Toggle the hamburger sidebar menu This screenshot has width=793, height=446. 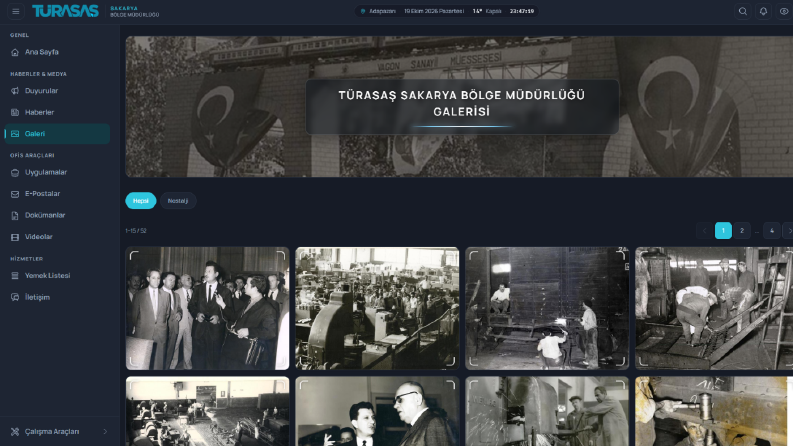[x=16, y=11]
